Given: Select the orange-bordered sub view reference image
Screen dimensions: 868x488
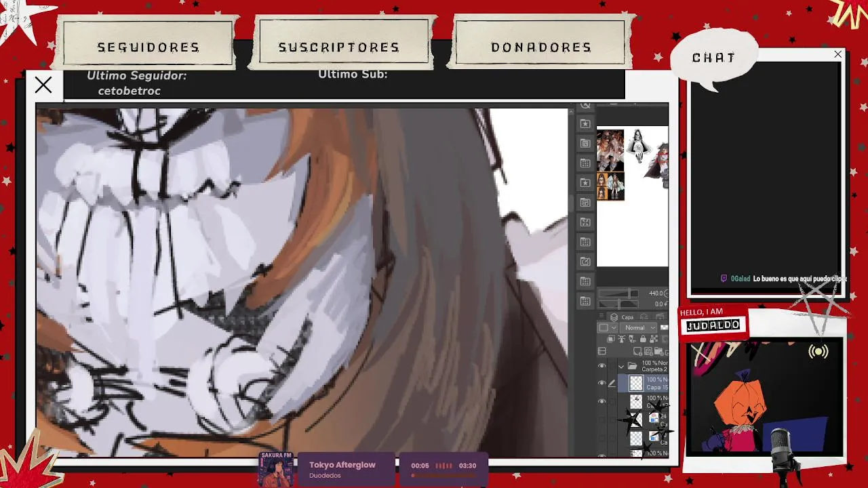Looking at the screenshot, I should tap(610, 186).
